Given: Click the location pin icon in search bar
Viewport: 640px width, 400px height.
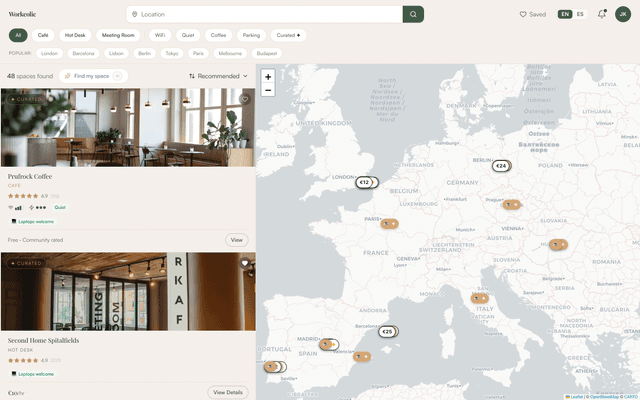Looking at the screenshot, I should tap(134, 14).
